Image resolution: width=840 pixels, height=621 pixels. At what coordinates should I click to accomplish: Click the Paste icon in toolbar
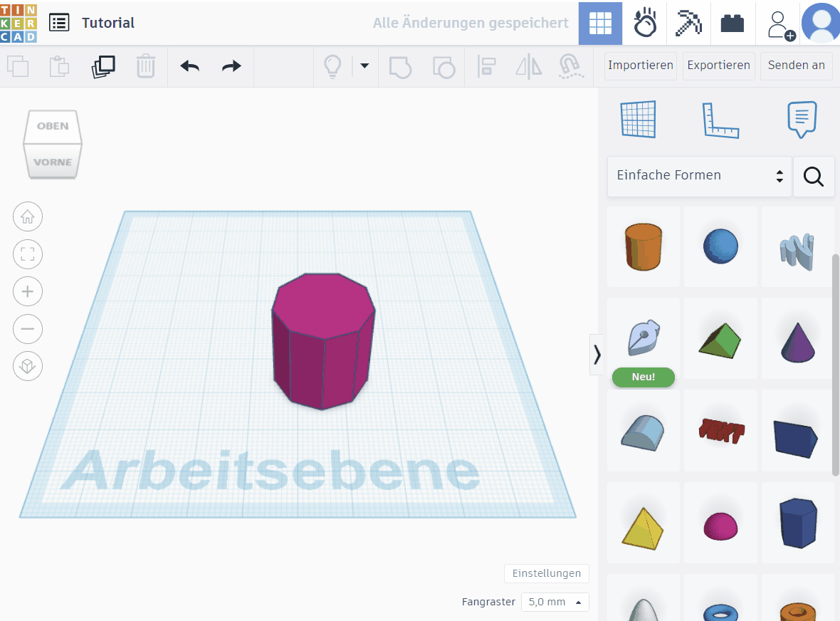[60, 66]
